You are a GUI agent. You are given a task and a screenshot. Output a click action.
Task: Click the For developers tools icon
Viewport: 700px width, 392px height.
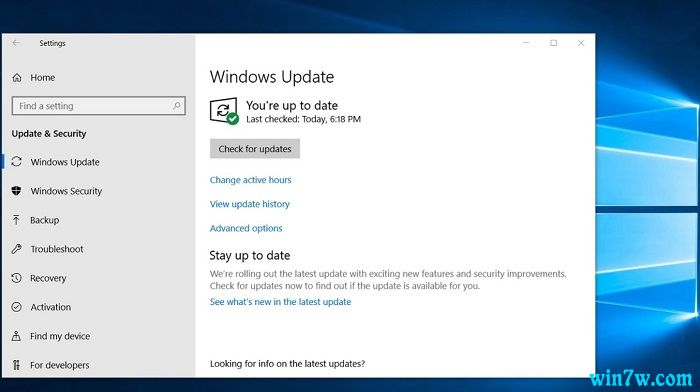[x=17, y=365]
